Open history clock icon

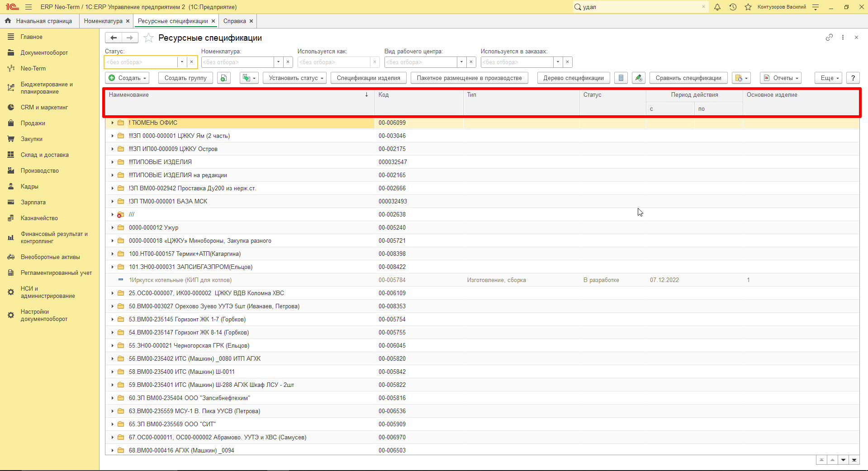coord(733,7)
